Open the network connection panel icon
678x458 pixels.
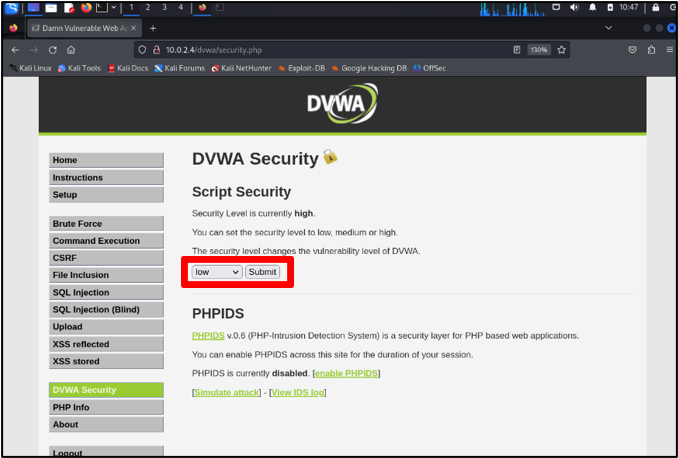pos(556,7)
